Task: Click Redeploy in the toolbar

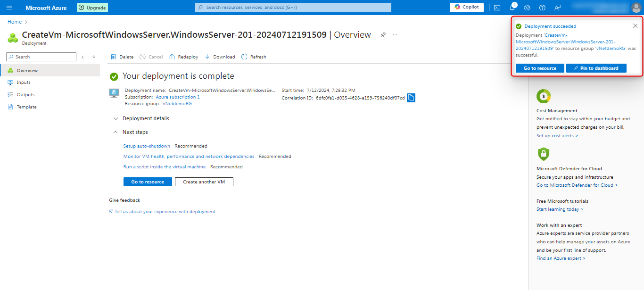Action: tap(183, 57)
